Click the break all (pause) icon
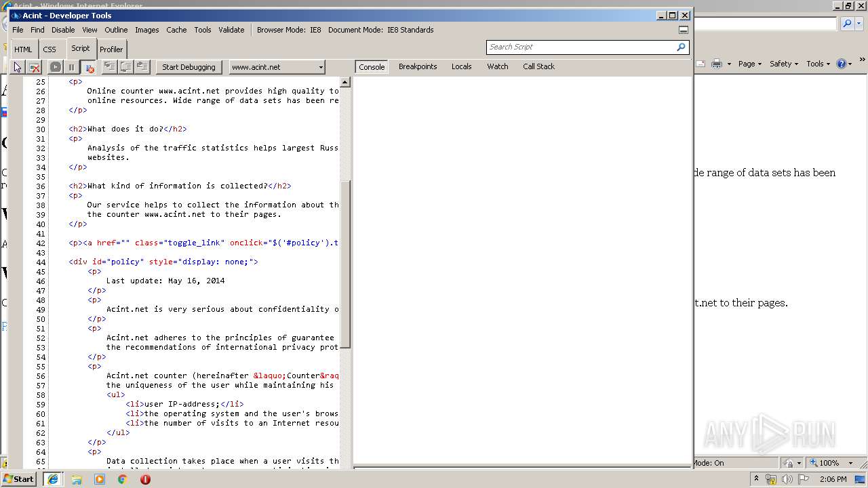 pos(71,67)
